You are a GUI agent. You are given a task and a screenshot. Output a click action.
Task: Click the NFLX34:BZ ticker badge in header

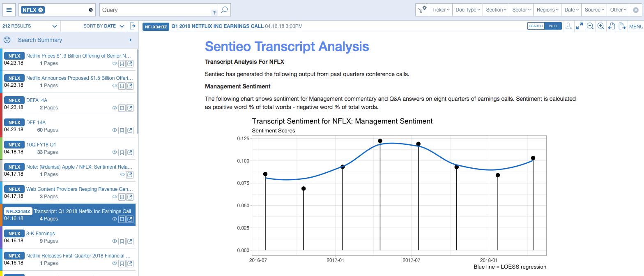(156, 26)
